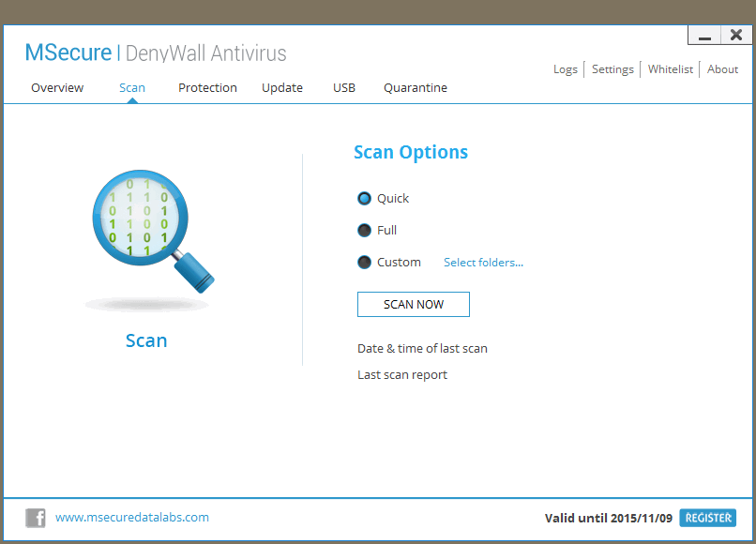Click Last scan report text
This screenshot has width=756, height=544.
pyautogui.click(x=402, y=375)
